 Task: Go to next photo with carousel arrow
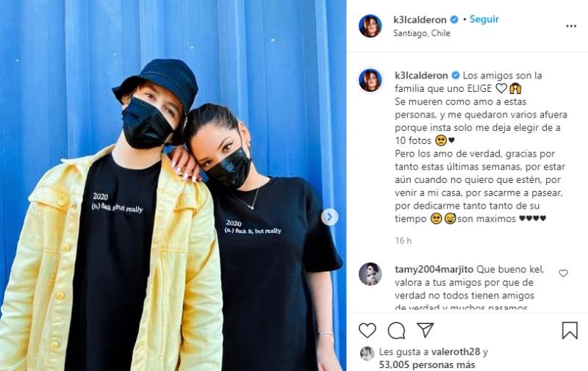(329, 217)
